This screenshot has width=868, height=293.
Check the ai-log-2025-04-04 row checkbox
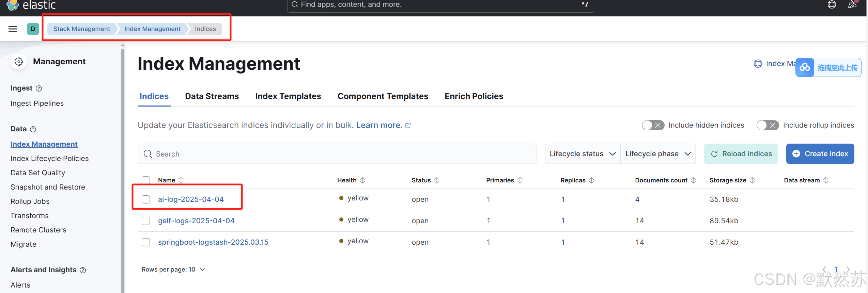pos(146,199)
